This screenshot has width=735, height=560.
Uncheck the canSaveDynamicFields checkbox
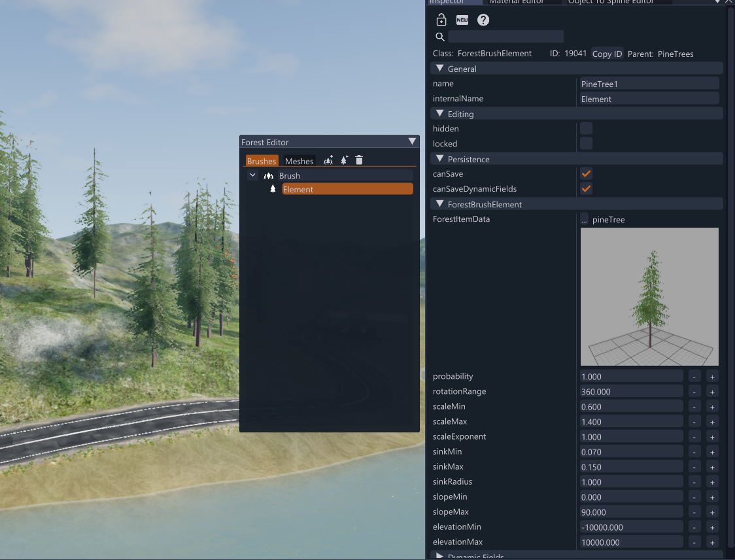586,188
